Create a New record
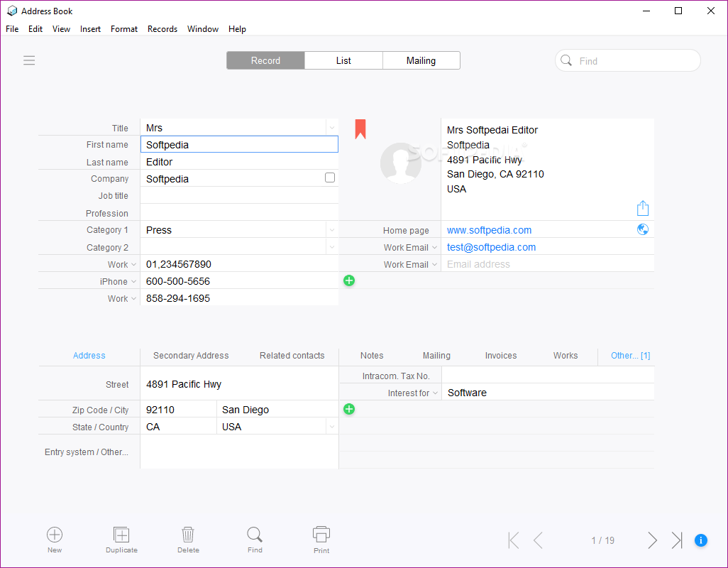Viewport: 728px width, 568px height. pos(55,540)
